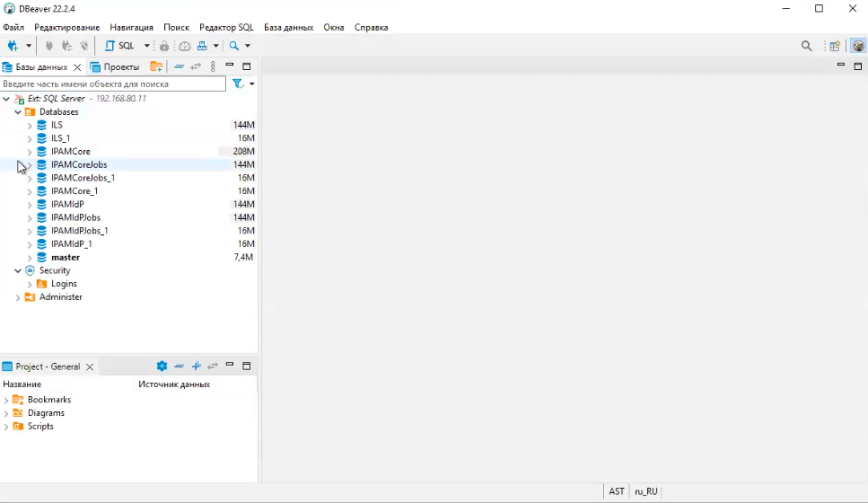The width and height of the screenshot is (868, 503).
Task: Select the IPAMIdP database
Action: click(67, 205)
